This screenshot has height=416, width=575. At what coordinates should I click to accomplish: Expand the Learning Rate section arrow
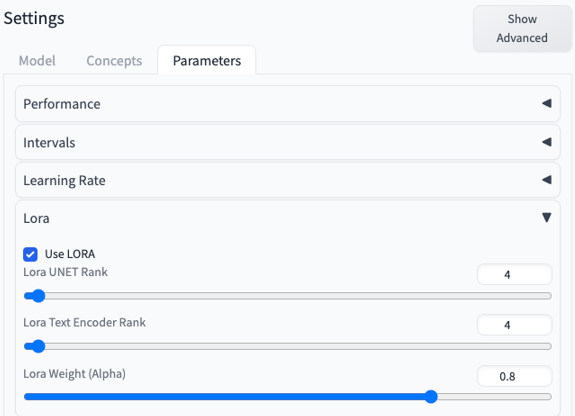[x=546, y=180]
